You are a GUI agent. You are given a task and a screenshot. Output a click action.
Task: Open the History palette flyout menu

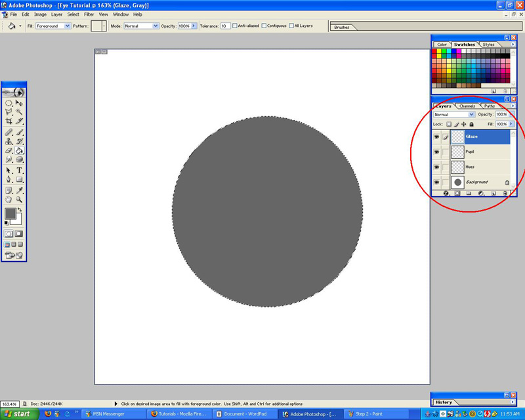point(513,402)
